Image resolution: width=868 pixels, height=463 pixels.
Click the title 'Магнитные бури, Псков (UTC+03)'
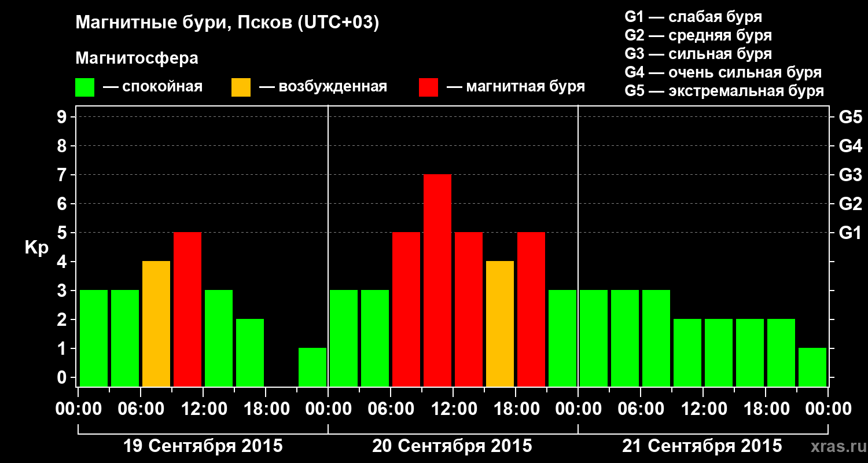[227, 24]
